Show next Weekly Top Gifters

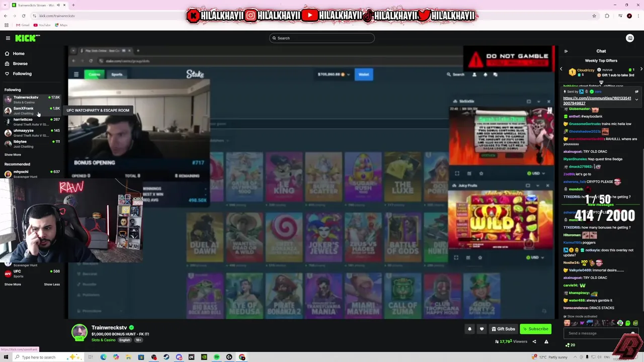click(641, 69)
